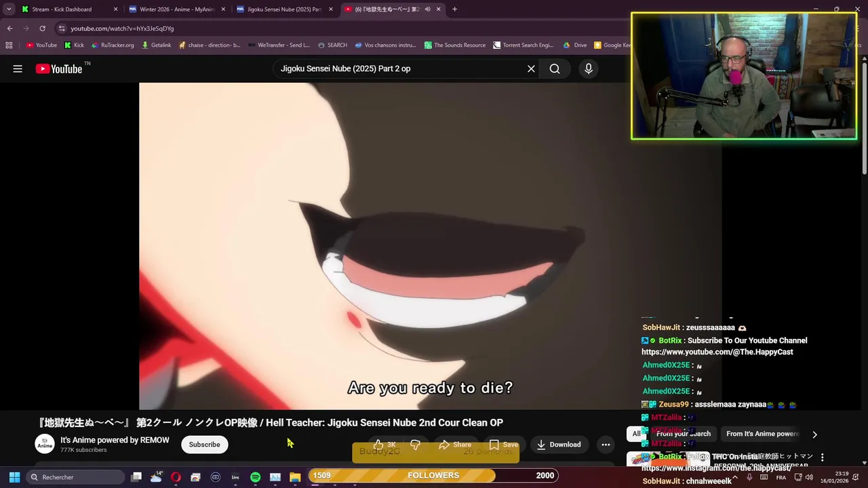
Task: Open the weather widget on taskbar
Action: [156, 477]
